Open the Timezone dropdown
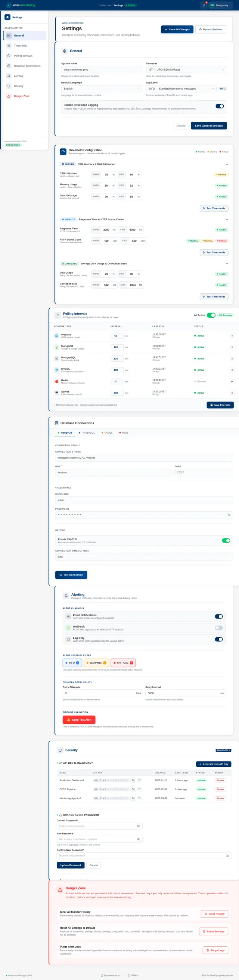The image size is (239, 980). (186, 70)
